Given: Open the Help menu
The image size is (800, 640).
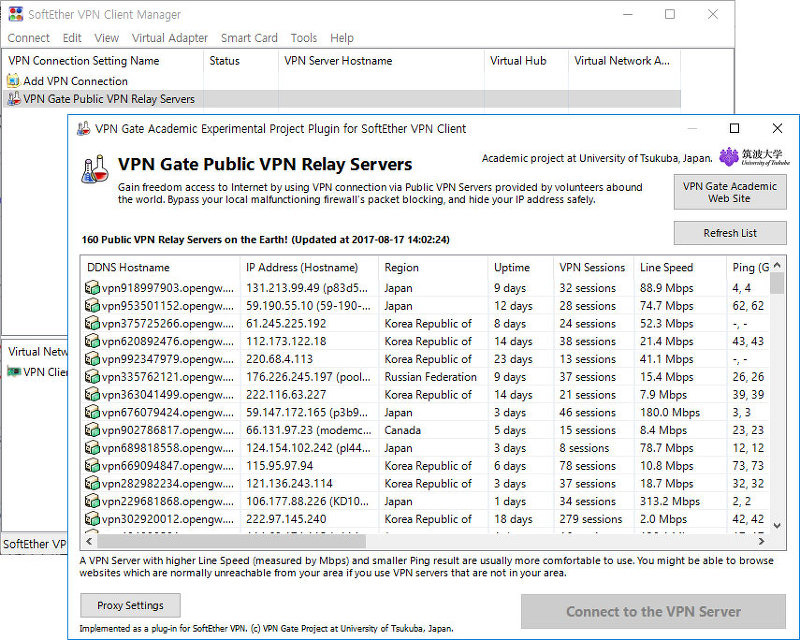Looking at the screenshot, I should pos(341,38).
